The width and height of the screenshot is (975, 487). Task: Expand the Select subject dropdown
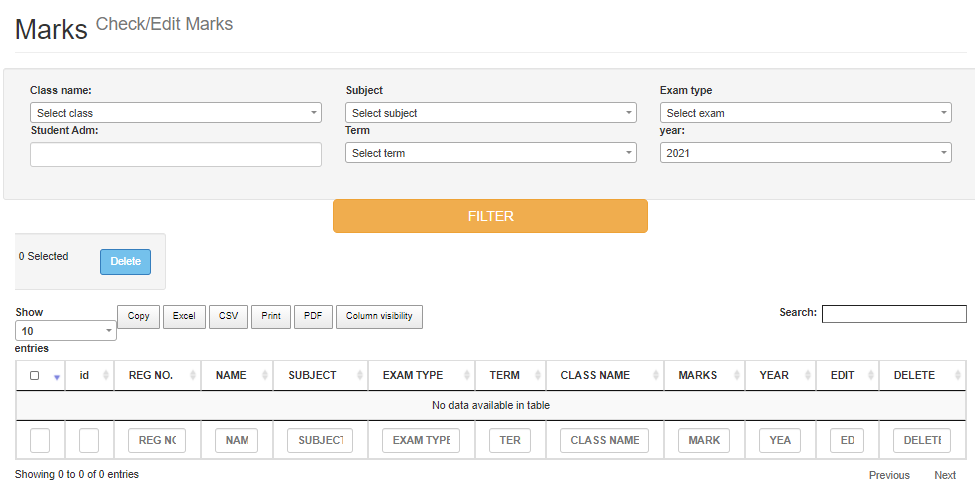click(490, 113)
